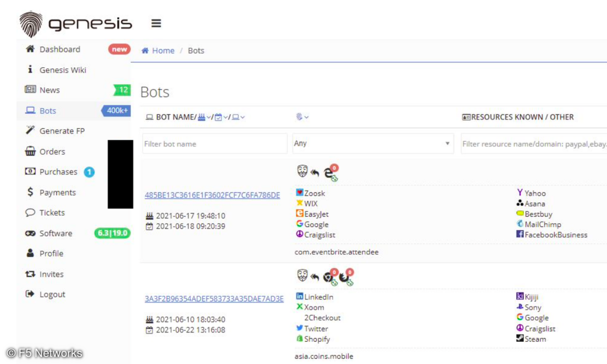
Task: Click the Steam logo icon
Action: point(519,338)
